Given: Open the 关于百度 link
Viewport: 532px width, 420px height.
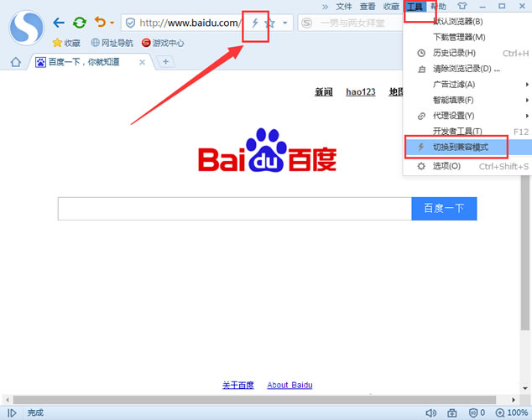Looking at the screenshot, I should click(237, 385).
